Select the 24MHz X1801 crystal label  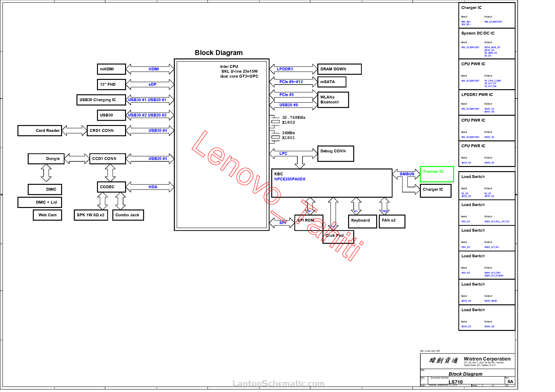288,135
